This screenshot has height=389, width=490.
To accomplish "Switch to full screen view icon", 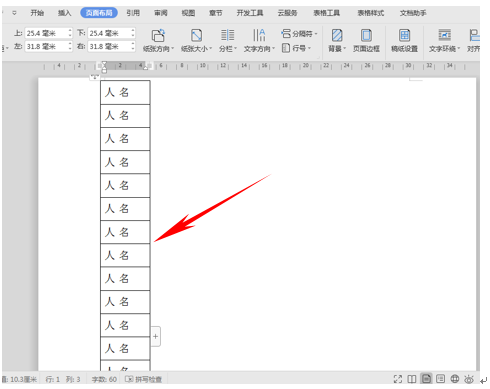I will point(398,379).
